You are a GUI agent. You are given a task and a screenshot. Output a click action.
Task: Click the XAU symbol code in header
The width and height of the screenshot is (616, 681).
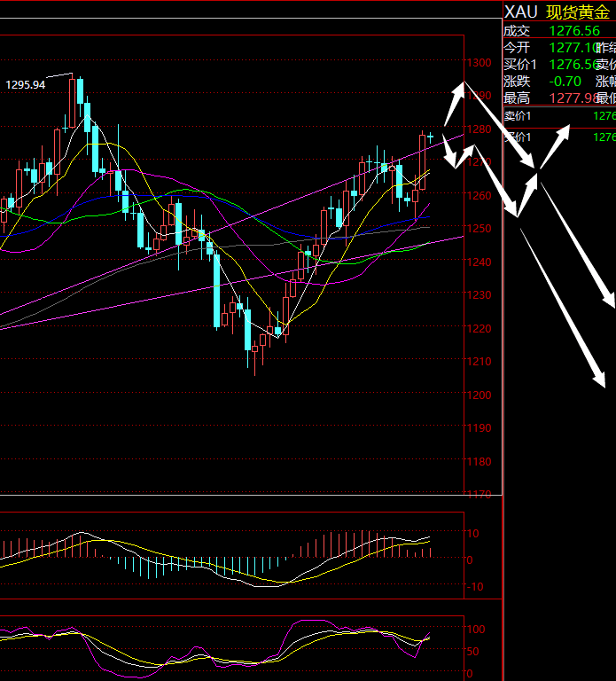(520, 12)
